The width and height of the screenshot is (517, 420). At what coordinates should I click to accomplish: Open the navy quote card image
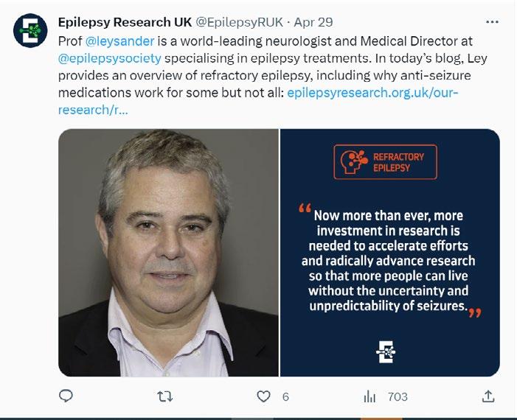click(x=389, y=253)
